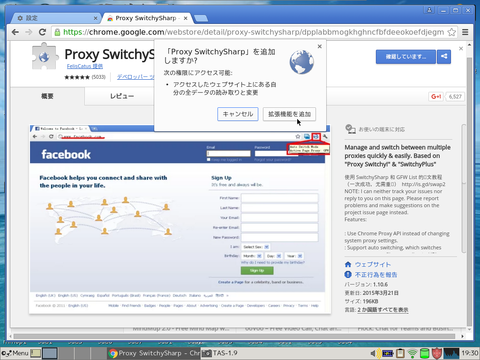The image size is (480, 360).
Task: Open the レビュー reviews tab
Action: point(122,96)
